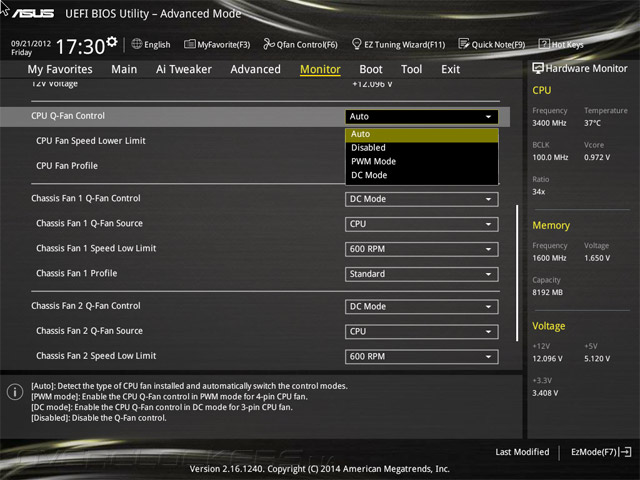Select the Monitor tab
The height and width of the screenshot is (480, 640).
(320, 69)
